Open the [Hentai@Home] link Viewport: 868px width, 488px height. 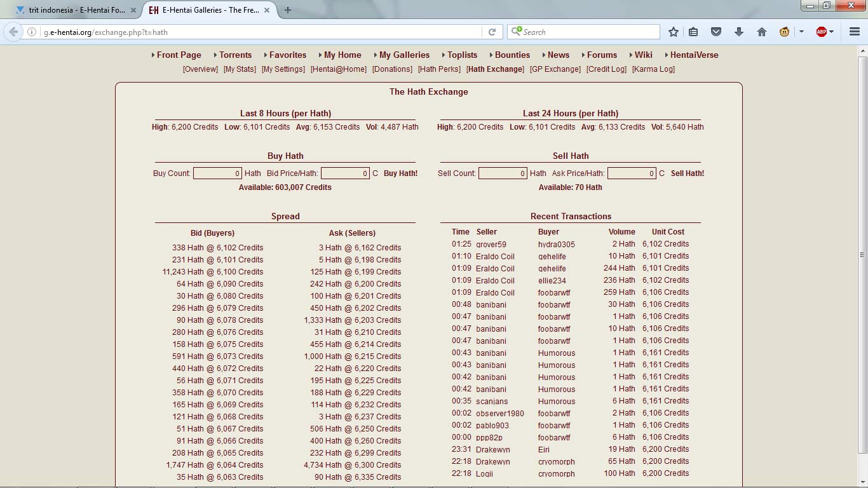(338, 69)
